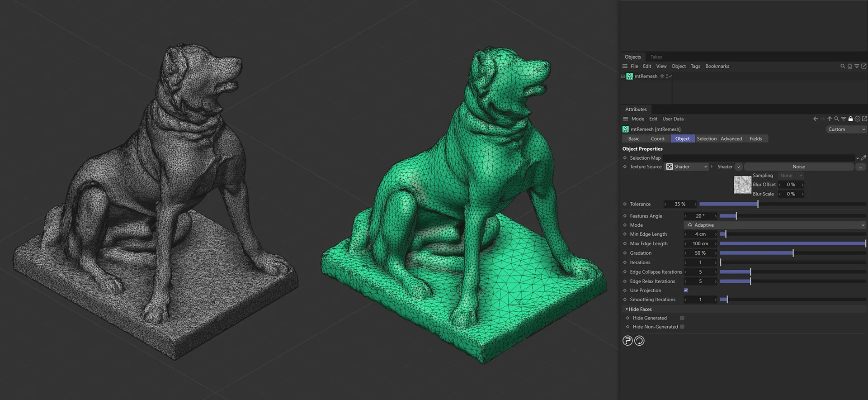Click the lock icon in Attributes panel
Screen dimensions: 868x400
click(x=850, y=119)
